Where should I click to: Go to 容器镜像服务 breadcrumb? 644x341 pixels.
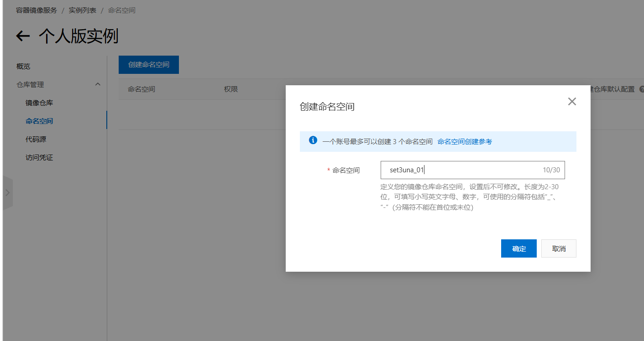click(37, 10)
